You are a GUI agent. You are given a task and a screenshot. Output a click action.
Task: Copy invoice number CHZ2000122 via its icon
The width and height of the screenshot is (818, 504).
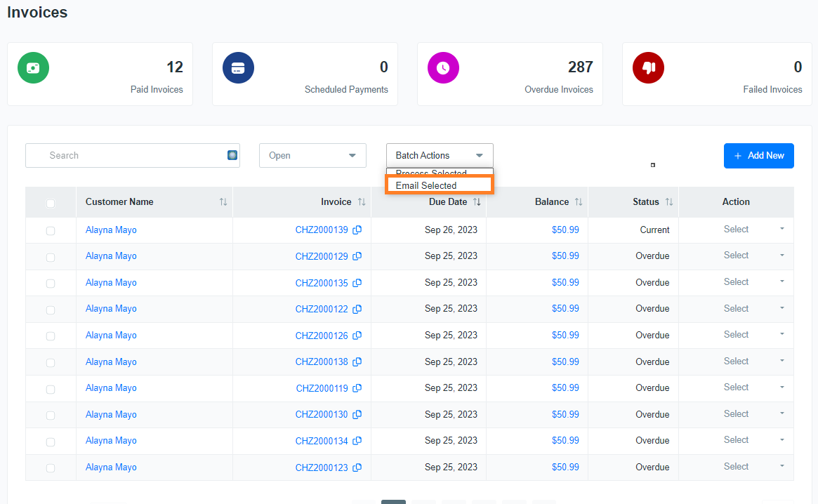(x=357, y=309)
